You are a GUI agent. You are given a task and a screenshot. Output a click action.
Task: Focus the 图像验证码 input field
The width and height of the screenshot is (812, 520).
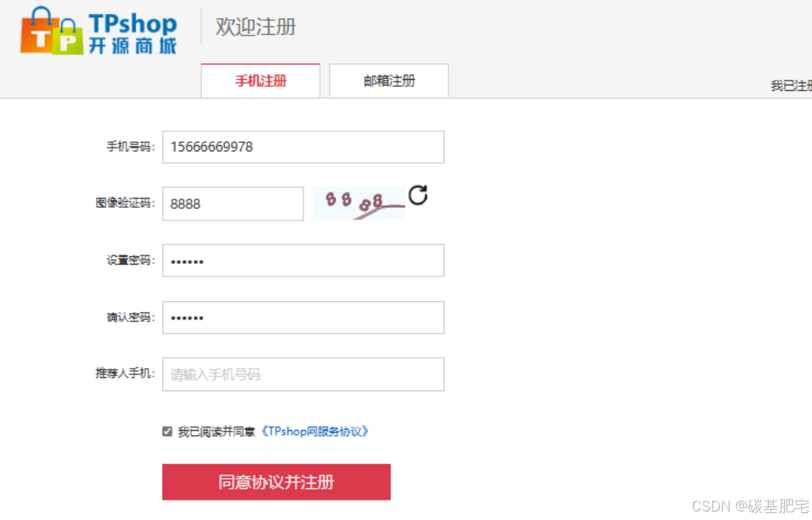coord(233,204)
